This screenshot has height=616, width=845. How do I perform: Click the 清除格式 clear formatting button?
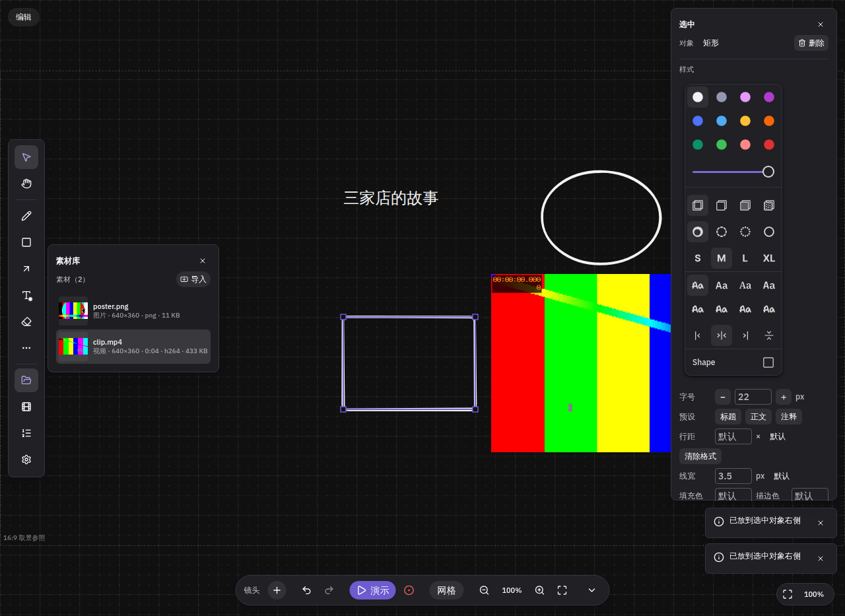click(x=700, y=456)
